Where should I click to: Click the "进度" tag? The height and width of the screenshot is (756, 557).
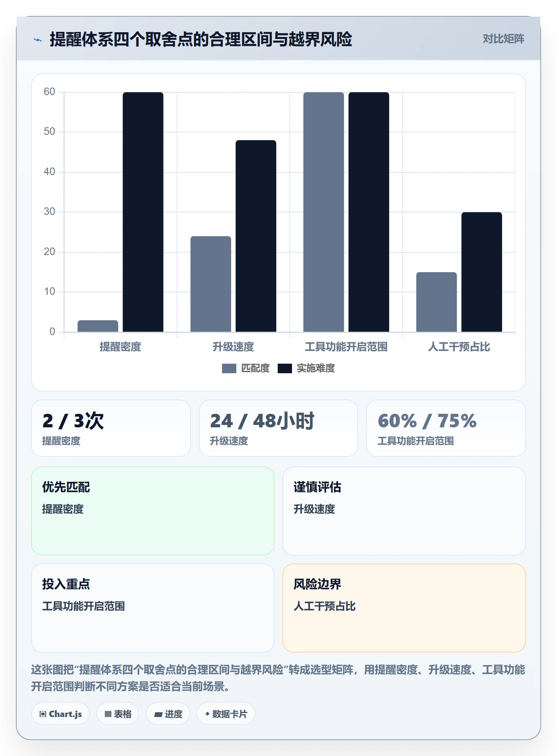168,714
